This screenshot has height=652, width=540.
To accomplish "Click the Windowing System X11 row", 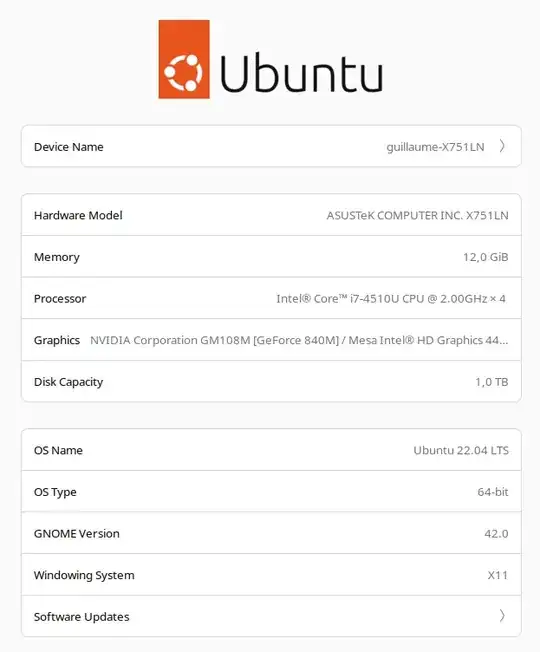I will tap(271, 575).
